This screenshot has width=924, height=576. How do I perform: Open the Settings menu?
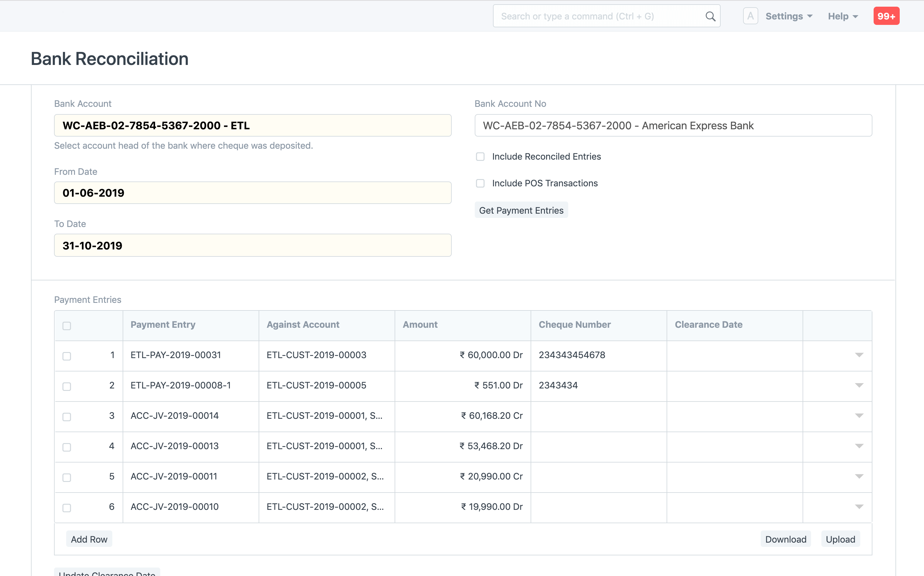click(x=789, y=16)
